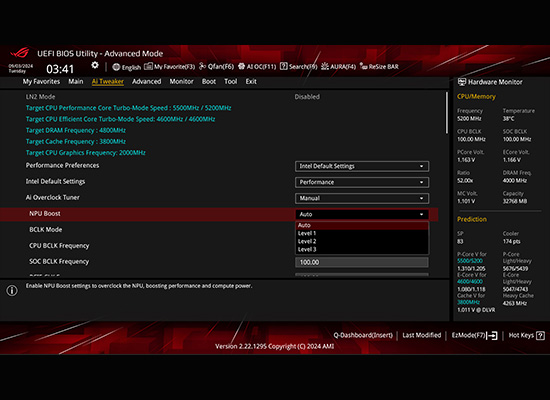The image size is (550, 400).
Task: Click the Prediction section heading
Action: click(472, 219)
